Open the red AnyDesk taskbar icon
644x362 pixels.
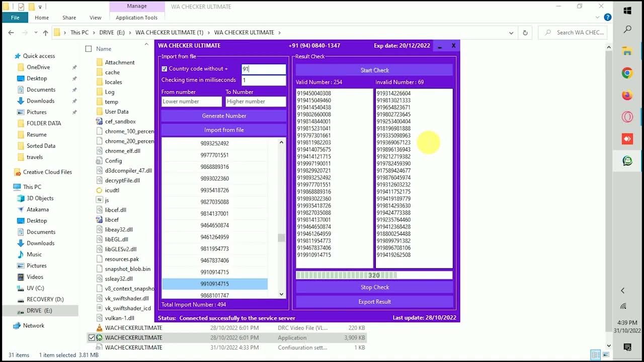(627, 139)
